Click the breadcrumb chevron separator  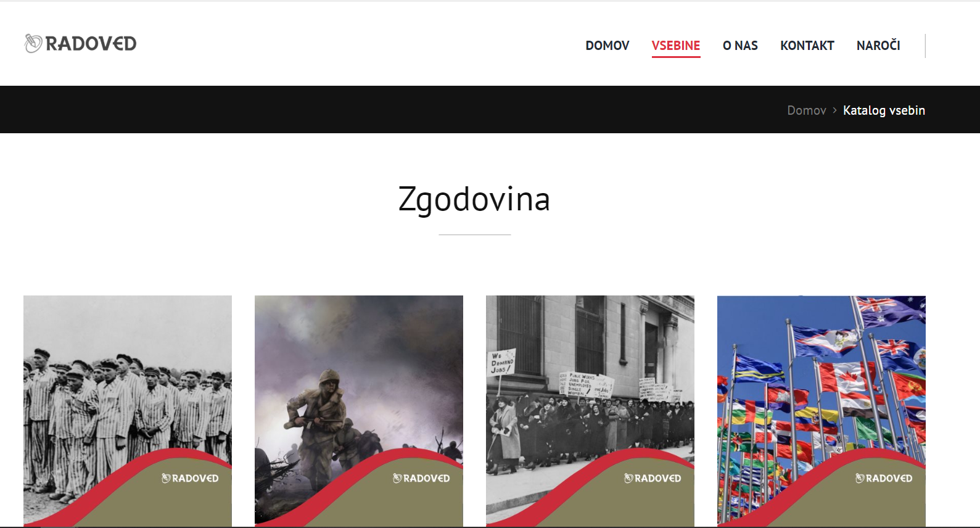click(834, 110)
